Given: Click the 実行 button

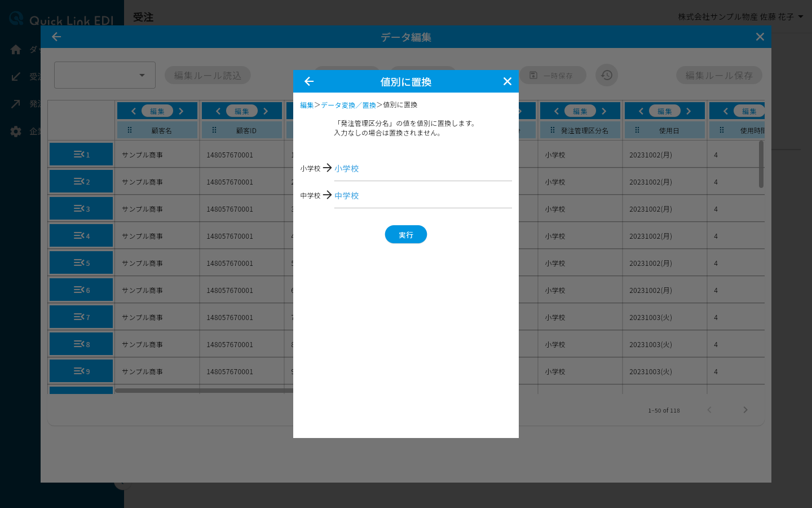Looking at the screenshot, I should point(406,234).
